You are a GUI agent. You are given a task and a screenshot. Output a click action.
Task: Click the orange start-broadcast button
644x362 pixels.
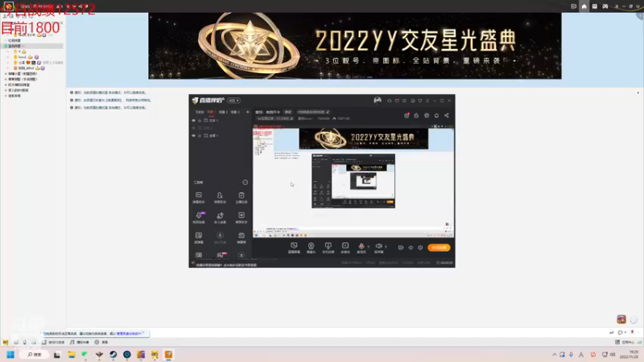click(439, 248)
